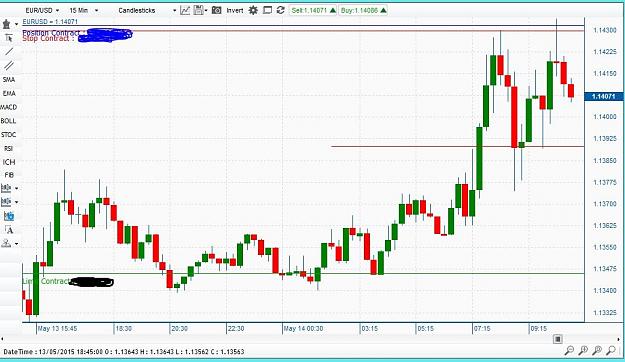Expand the arrow beside the save icon
This screenshot has height=362, width=625.
coord(206,11)
